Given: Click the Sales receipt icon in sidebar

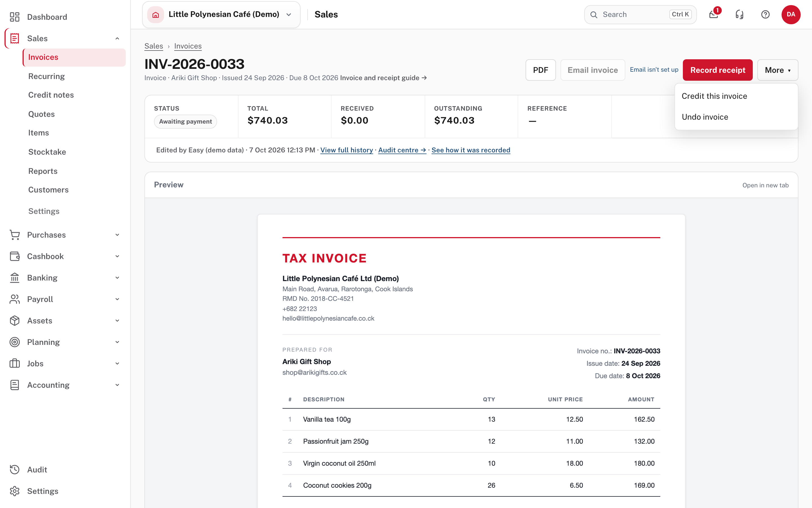Looking at the screenshot, I should point(14,38).
